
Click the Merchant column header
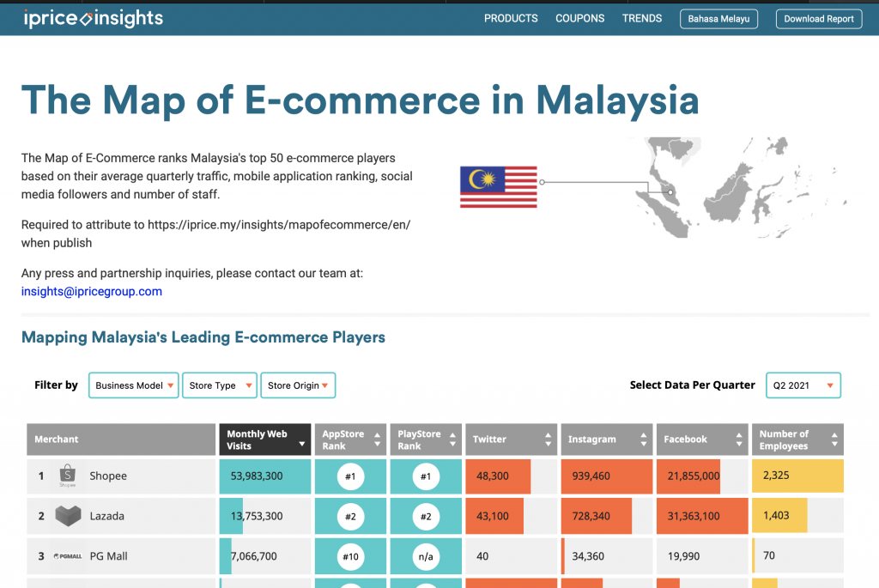(121, 439)
